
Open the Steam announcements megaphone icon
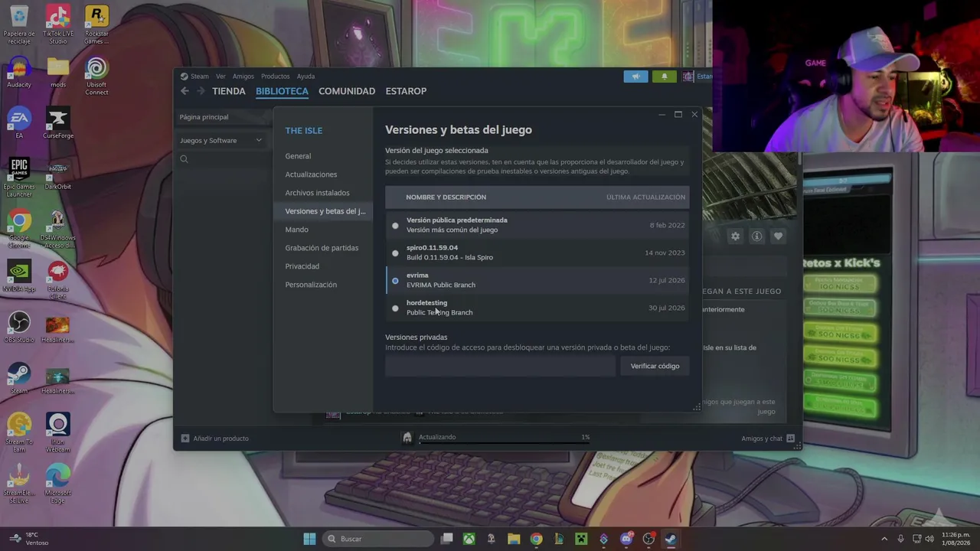[635, 77]
